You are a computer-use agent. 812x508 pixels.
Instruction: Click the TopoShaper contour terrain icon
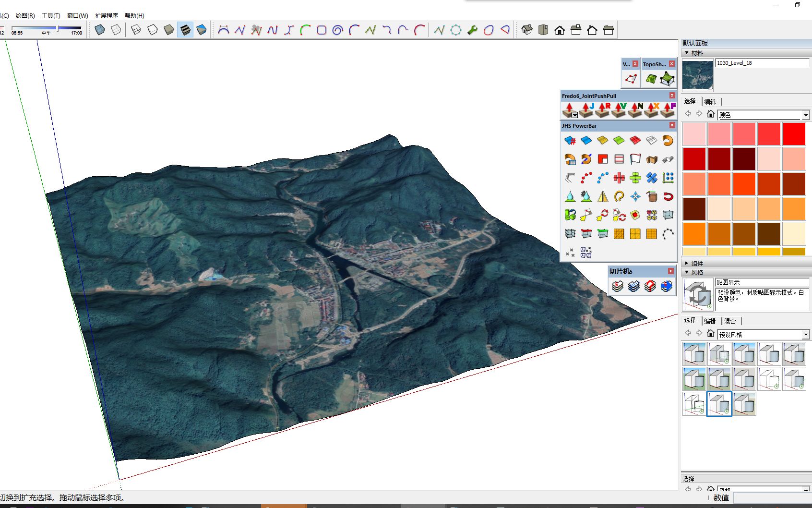pos(651,79)
